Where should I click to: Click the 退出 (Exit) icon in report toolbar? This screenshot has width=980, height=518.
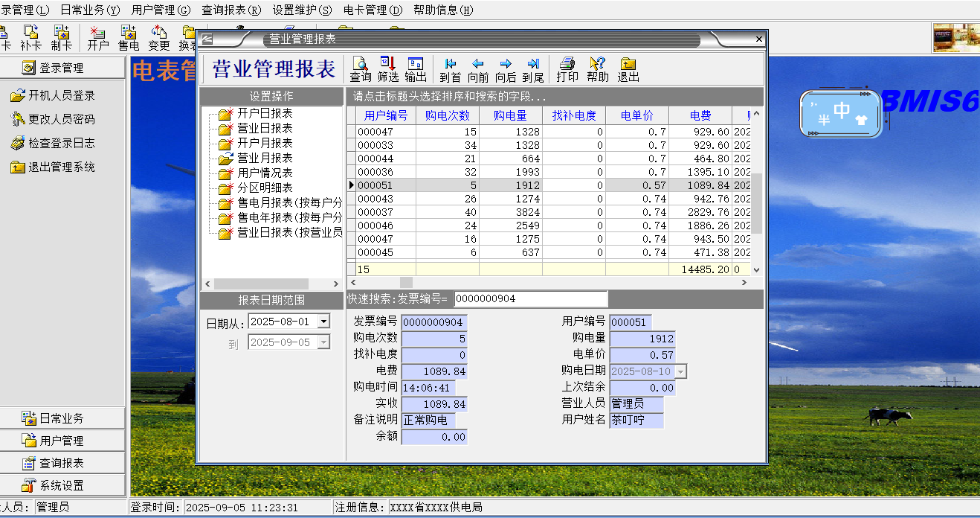[x=628, y=69]
